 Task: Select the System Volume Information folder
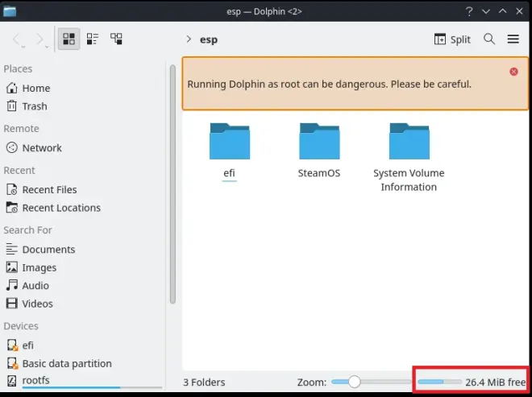click(x=409, y=157)
